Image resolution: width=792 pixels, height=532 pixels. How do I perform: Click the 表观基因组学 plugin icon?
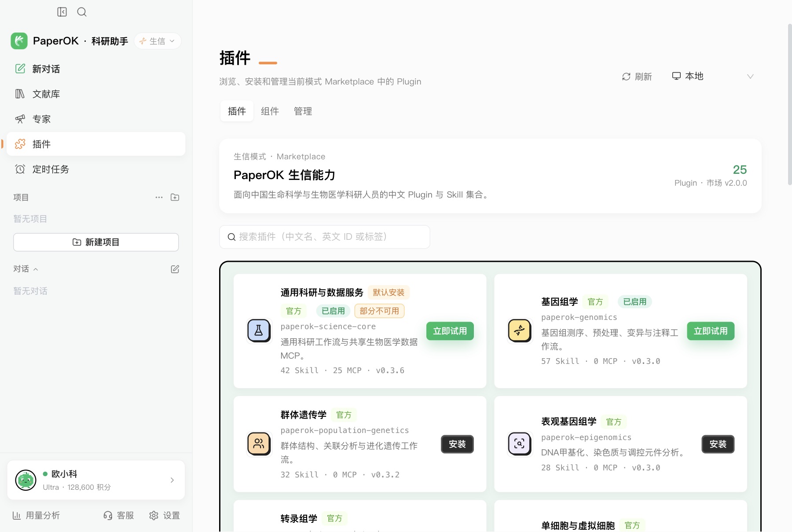click(520, 444)
